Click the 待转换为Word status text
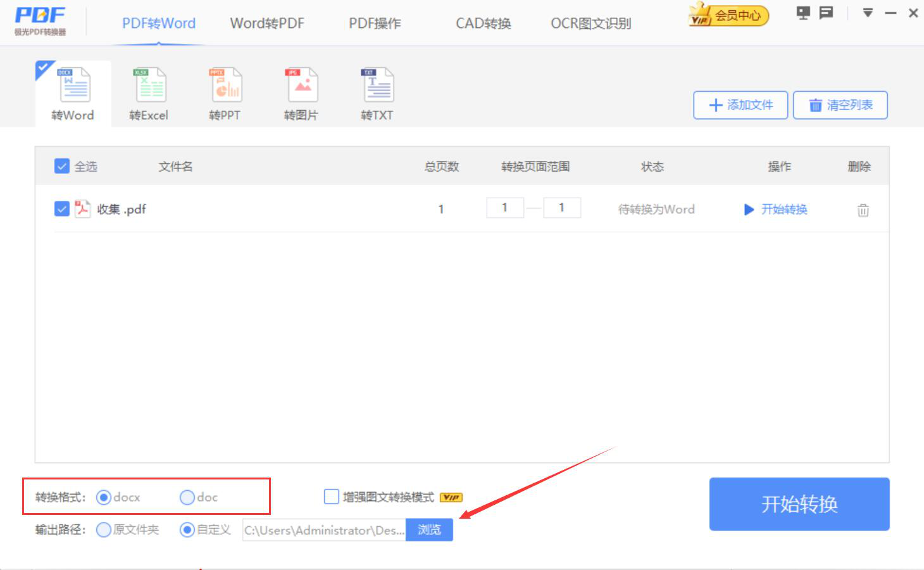 coord(656,210)
